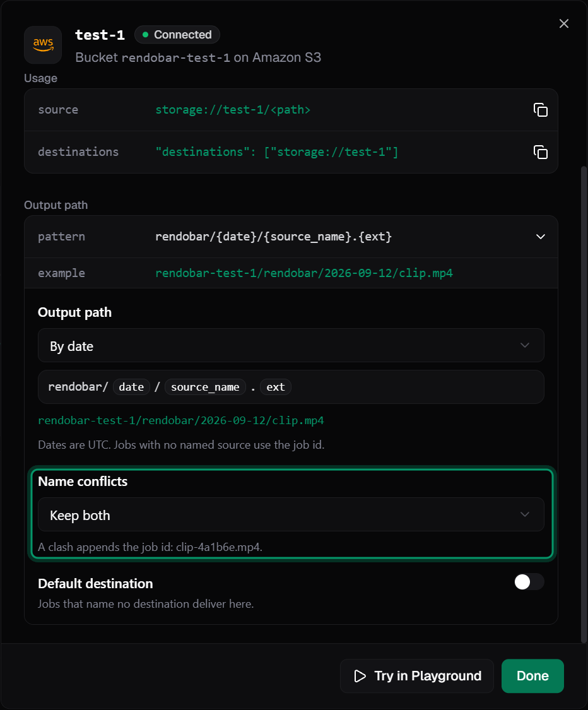This screenshot has height=710, width=588.
Task: Click the green Done button
Action: point(532,676)
